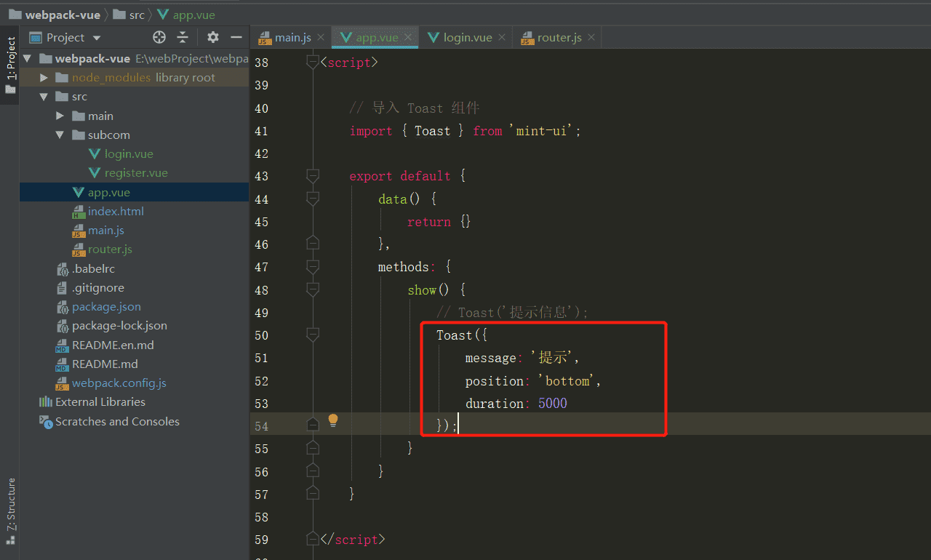Screen dimensions: 931x560
Task: Click the 'mint-ui' string on line 41
Action: [541, 131]
